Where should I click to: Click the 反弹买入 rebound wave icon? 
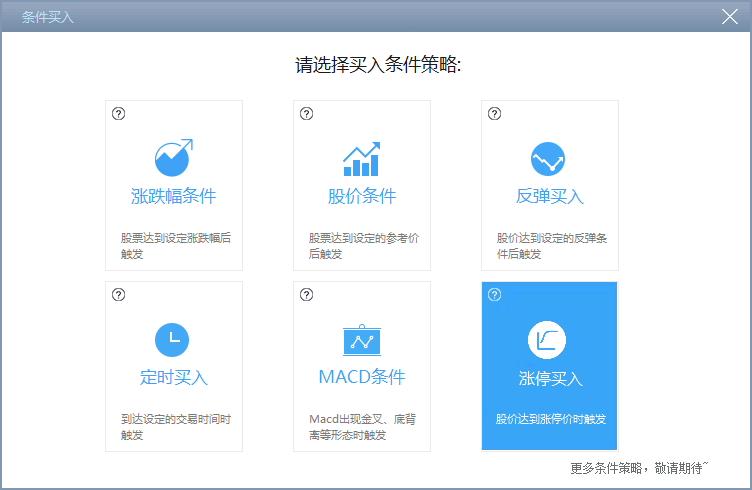pos(549,159)
